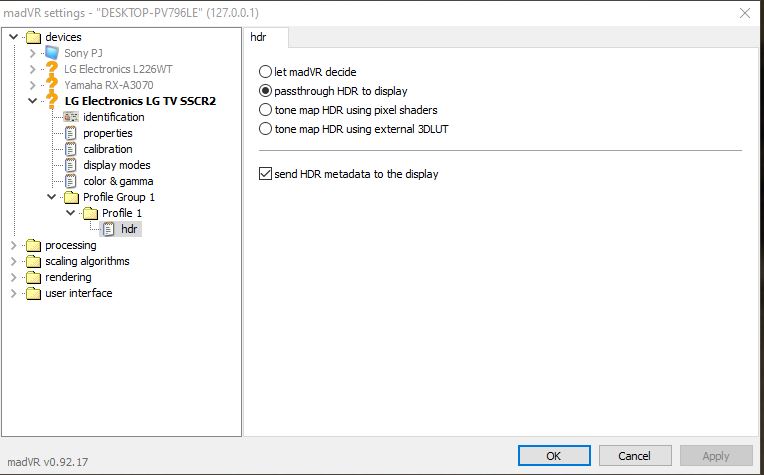Open the calibration page icon
The image size is (764, 475).
click(x=71, y=149)
